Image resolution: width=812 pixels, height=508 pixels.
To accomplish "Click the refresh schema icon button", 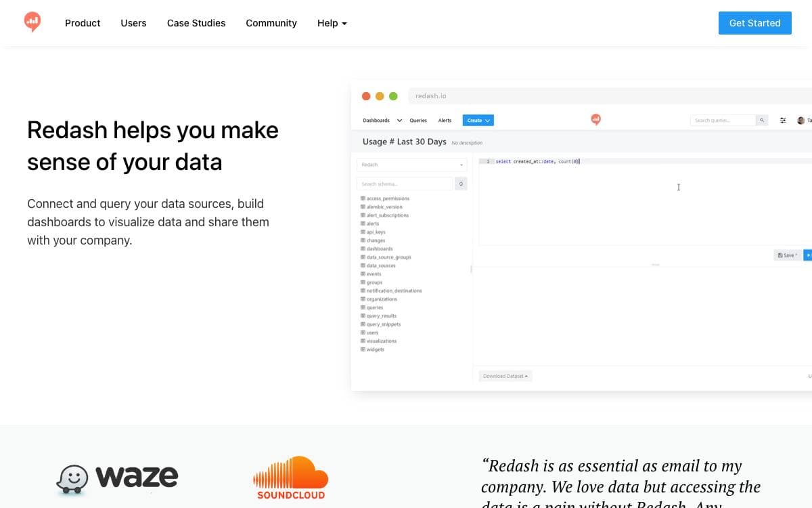I will 461,184.
